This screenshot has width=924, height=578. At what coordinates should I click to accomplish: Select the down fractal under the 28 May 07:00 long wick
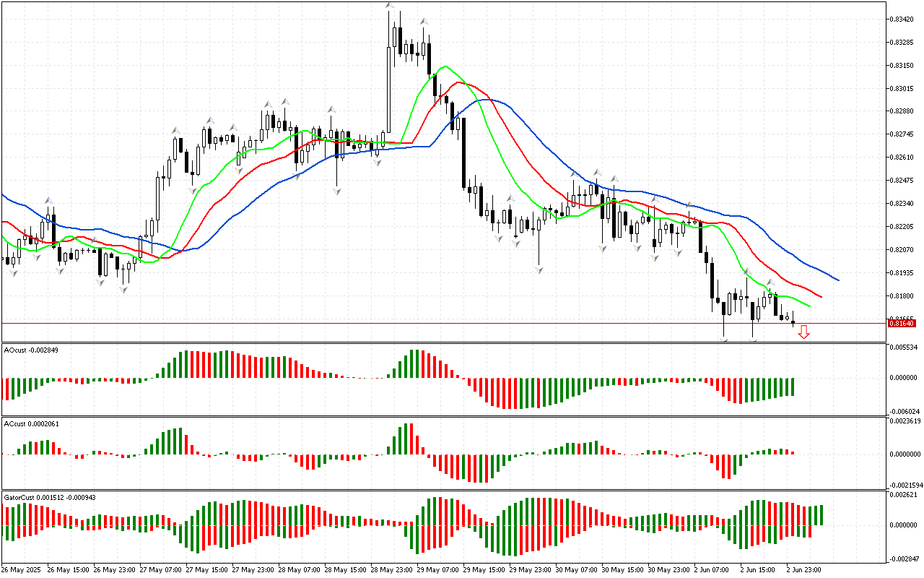tap(336, 190)
